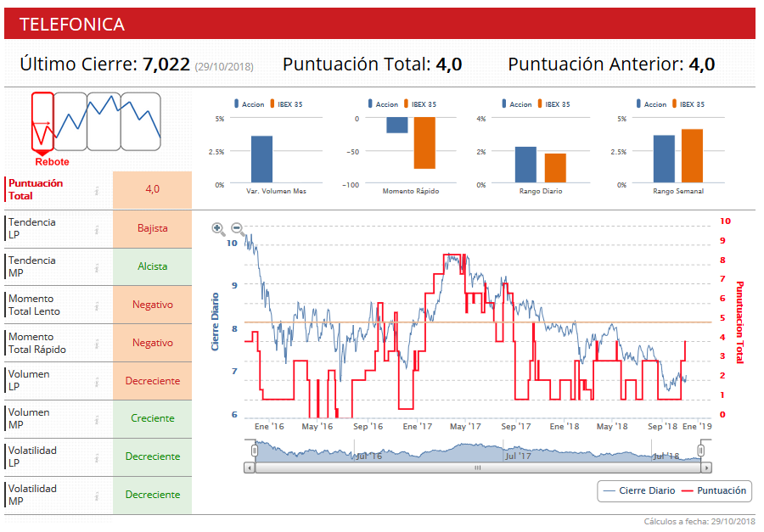Click Cierre Diario vertical axis title
Viewport: 764px width, 532px height.
pos(215,322)
